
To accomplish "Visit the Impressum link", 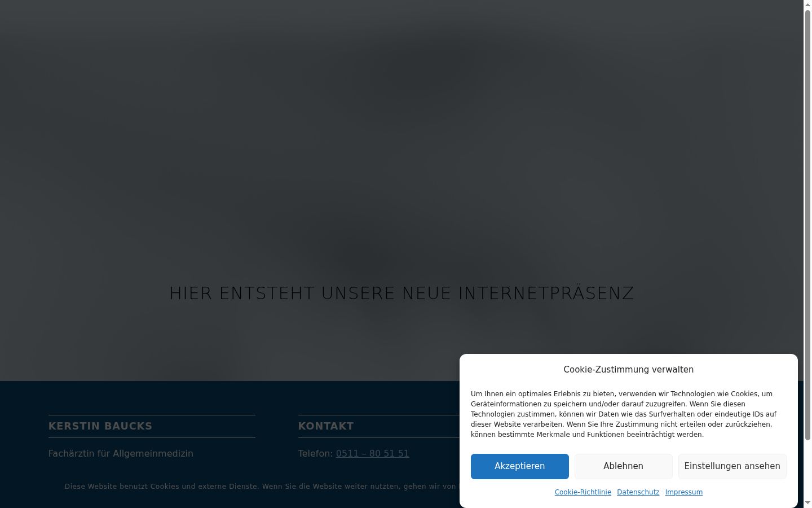I will pyautogui.click(x=683, y=492).
